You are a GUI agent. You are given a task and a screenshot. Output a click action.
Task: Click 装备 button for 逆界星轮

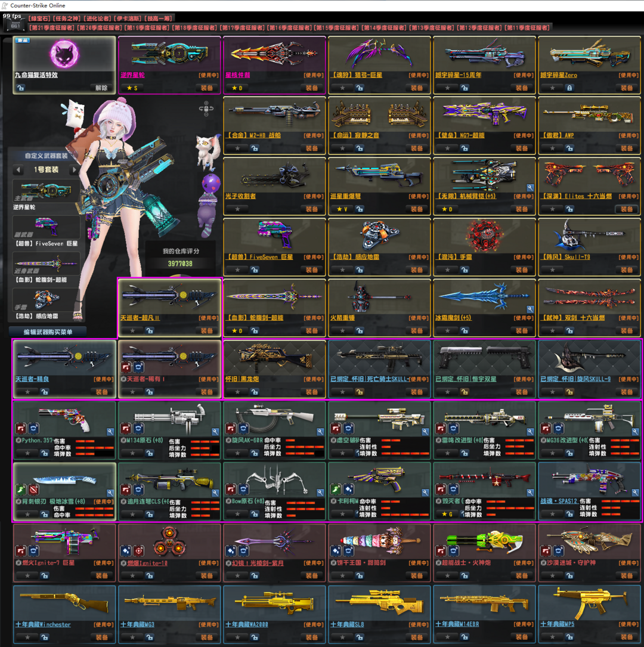click(207, 88)
